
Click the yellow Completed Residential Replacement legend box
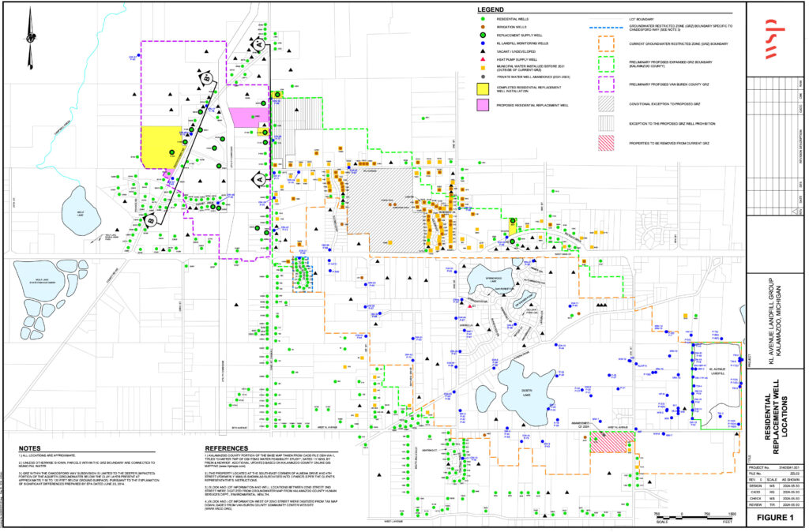[483, 88]
